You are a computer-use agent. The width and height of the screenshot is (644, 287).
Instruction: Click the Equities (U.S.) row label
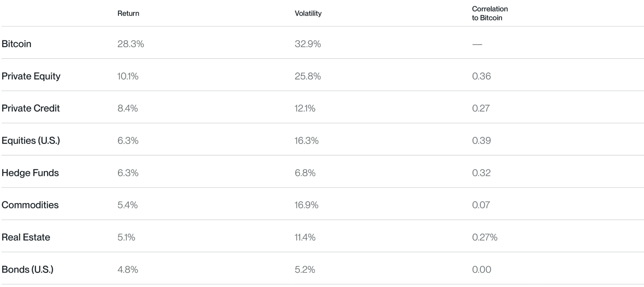pyautogui.click(x=31, y=141)
